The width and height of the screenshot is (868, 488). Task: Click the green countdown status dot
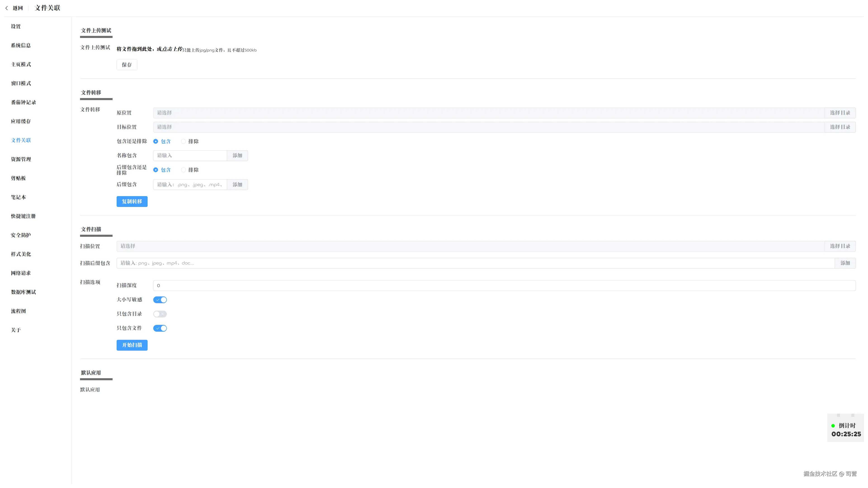(833, 426)
